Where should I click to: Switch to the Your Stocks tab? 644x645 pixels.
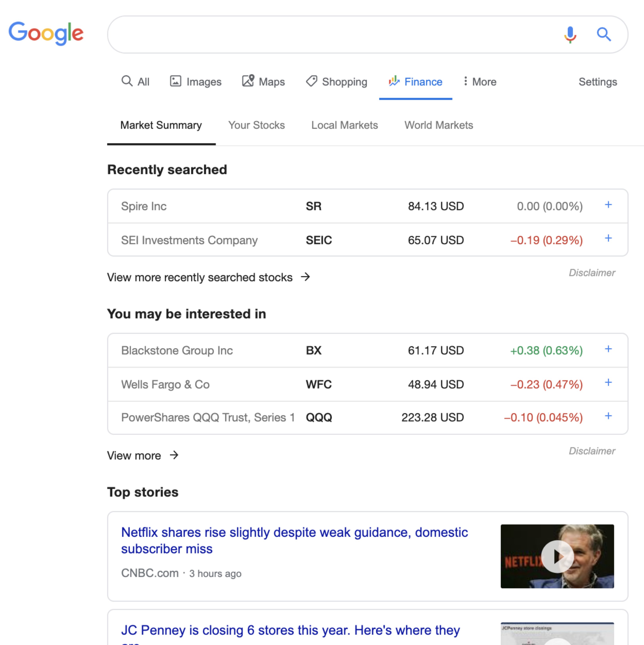pyautogui.click(x=257, y=124)
